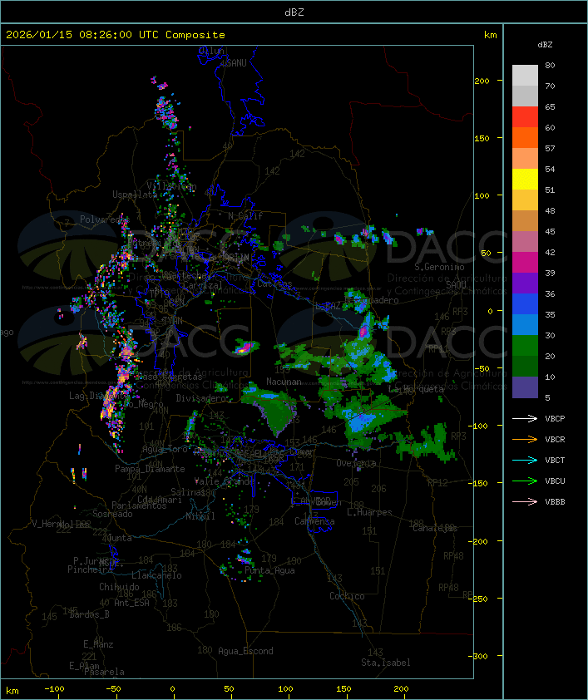Click the Valle_Grande map label

coord(224,481)
